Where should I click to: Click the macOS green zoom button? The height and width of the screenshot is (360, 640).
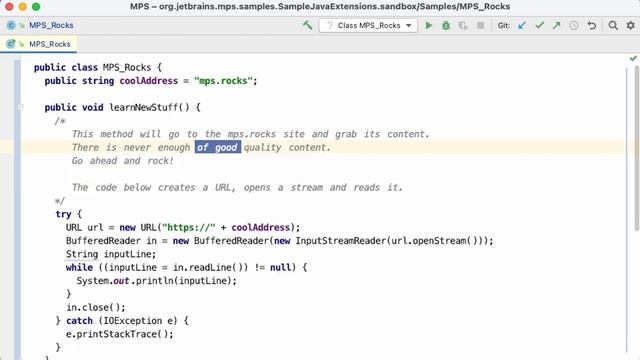(x=36, y=7)
